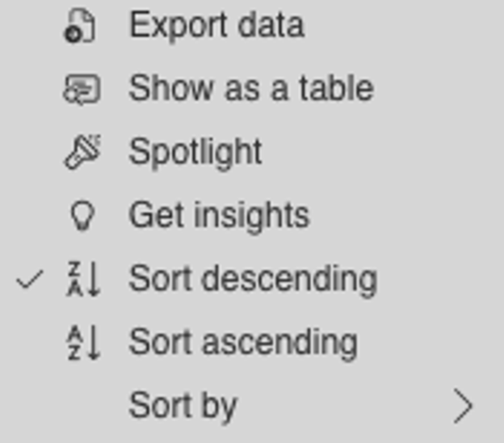
Task: Show the visual's data as a table
Action: (x=252, y=89)
